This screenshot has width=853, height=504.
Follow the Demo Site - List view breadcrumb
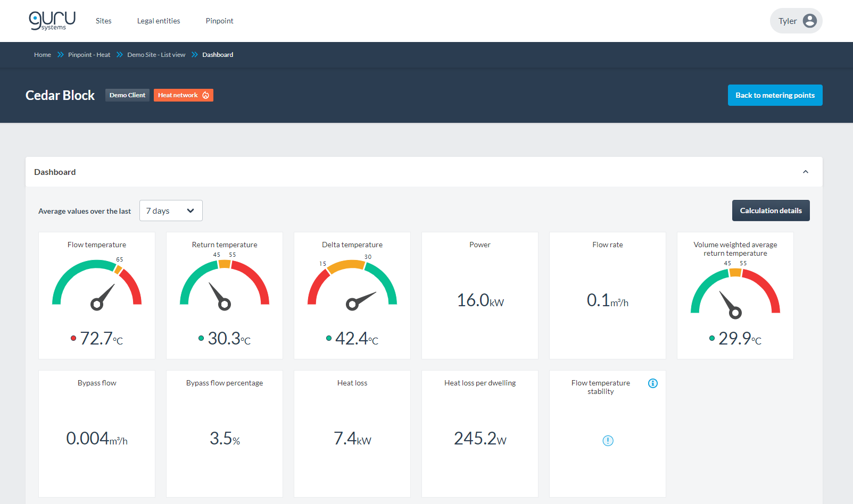click(156, 55)
